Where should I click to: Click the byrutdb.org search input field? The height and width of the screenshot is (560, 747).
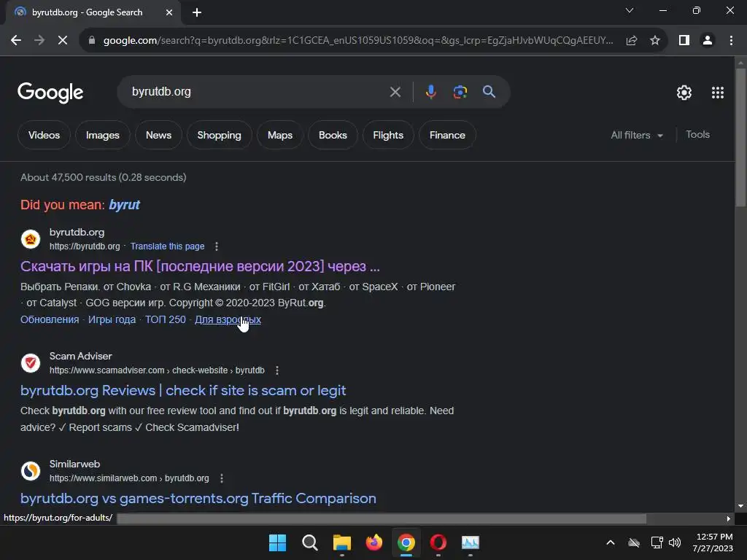(258, 91)
